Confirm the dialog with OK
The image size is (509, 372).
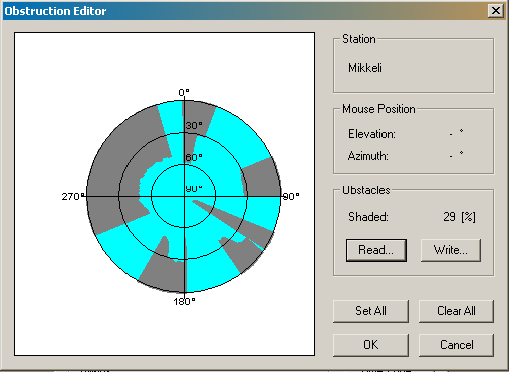[x=371, y=345]
